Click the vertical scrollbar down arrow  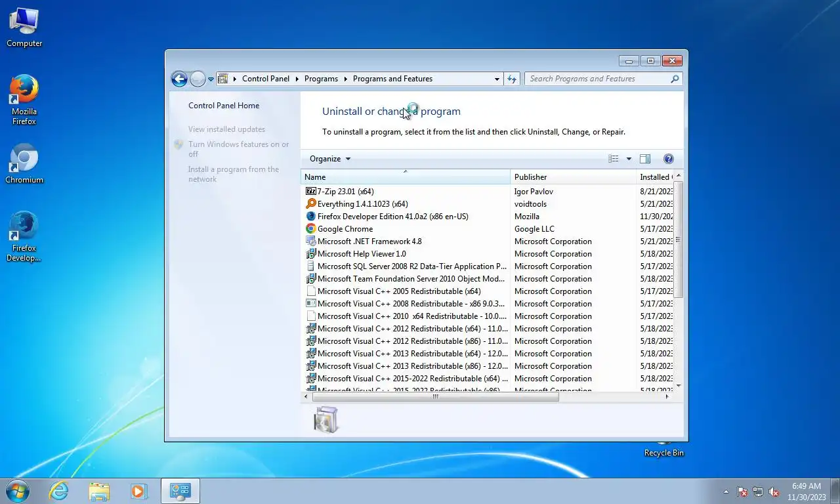(679, 386)
